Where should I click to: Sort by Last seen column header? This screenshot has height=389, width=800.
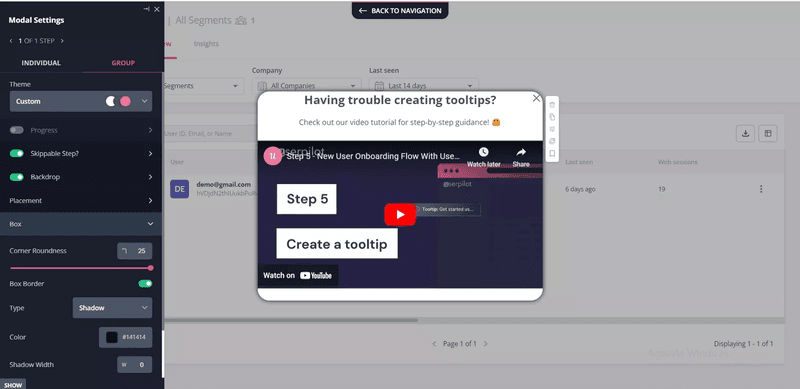pos(579,162)
